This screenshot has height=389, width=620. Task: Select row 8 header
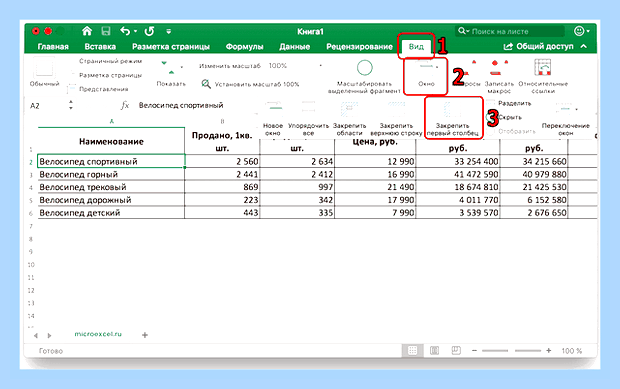(31, 239)
